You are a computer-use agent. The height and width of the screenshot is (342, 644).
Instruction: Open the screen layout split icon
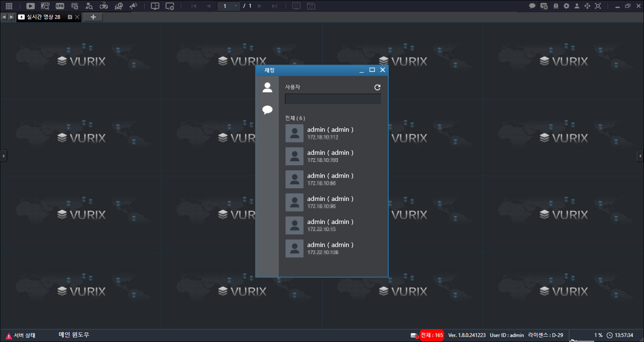tap(155, 6)
